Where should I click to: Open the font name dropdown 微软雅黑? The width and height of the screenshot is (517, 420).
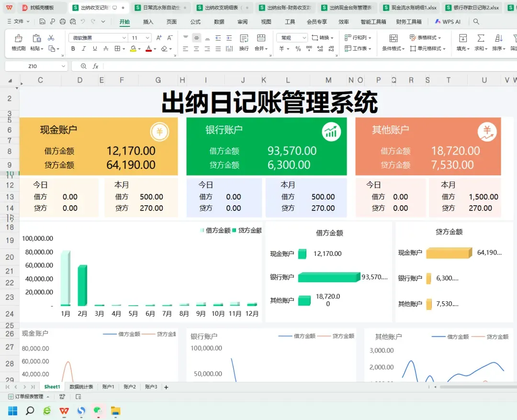coord(124,38)
